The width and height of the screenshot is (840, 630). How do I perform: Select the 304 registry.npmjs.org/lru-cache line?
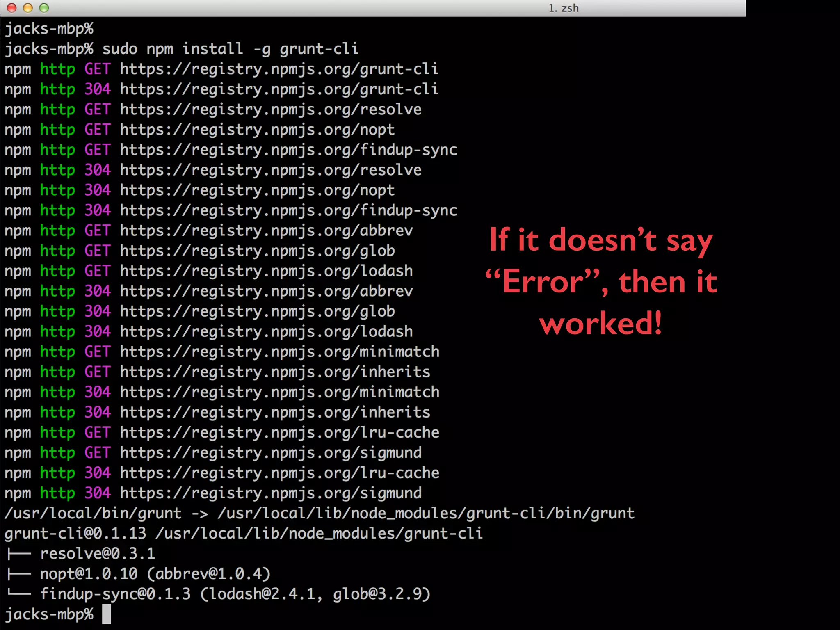(x=222, y=473)
